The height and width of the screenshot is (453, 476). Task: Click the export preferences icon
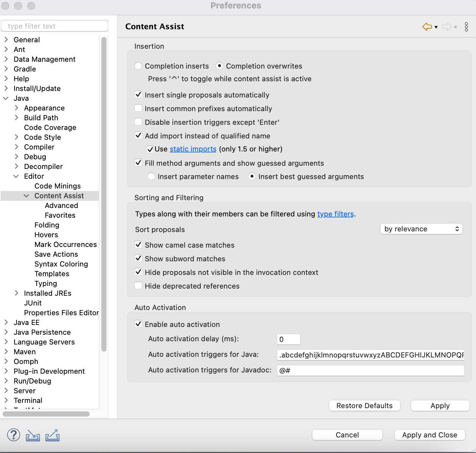point(52,435)
